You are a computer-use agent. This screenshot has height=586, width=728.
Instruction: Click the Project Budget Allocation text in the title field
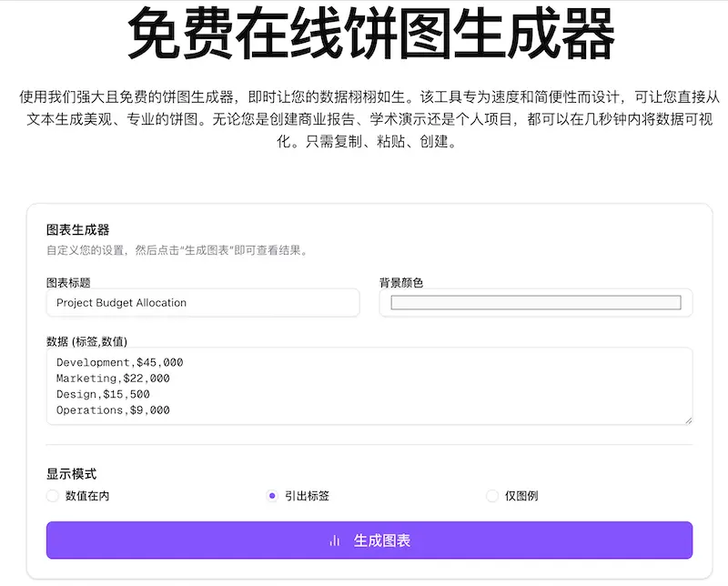122,302
